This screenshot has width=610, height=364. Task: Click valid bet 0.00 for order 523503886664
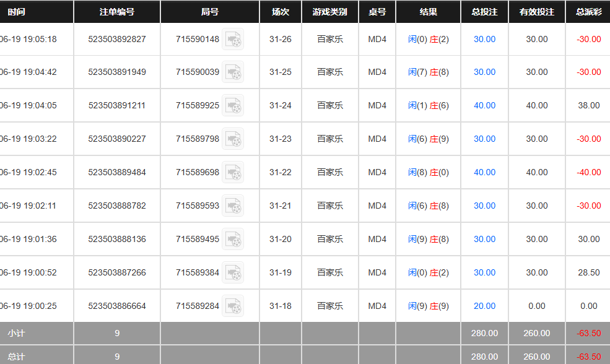pos(537,306)
